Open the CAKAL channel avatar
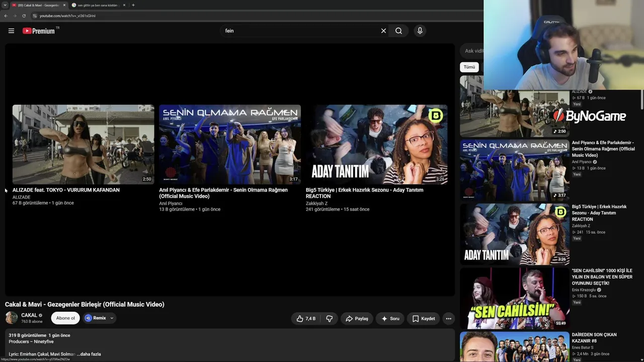The image size is (644, 362). (12, 318)
